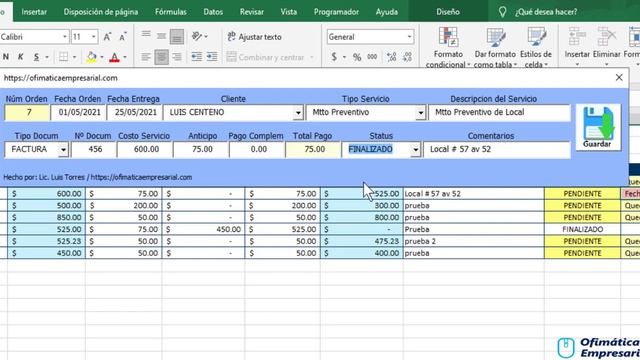Increase font size with large A icon
The width and height of the screenshot is (640, 360).
click(107, 37)
